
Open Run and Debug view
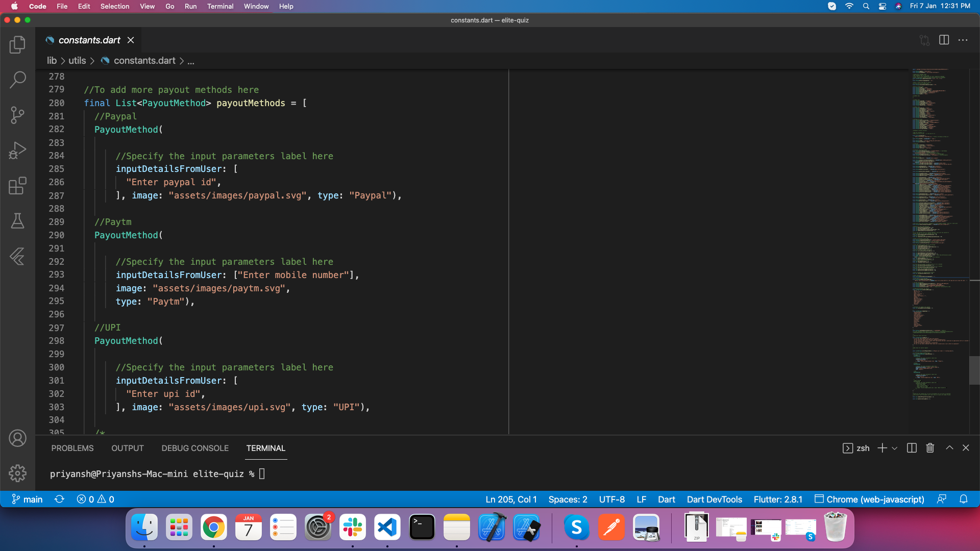[x=17, y=151]
